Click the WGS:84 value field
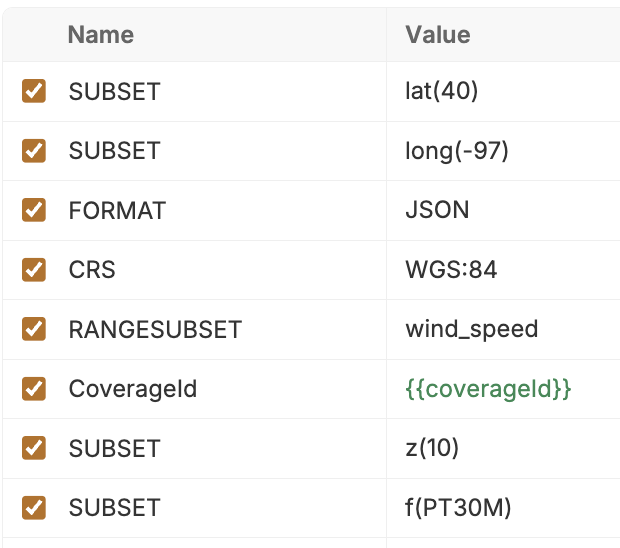This screenshot has width=620, height=548. (451, 270)
